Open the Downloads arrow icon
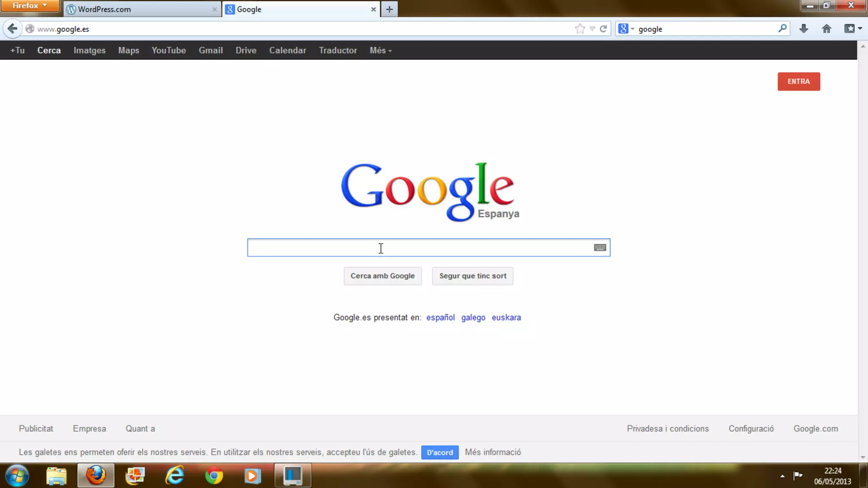This screenshot has height=488, width=868. [x=804, y=29]
